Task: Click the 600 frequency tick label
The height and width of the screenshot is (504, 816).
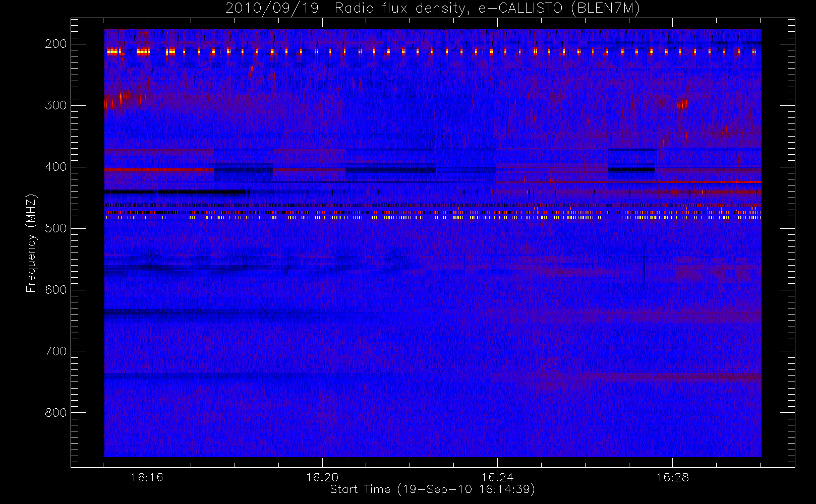Action: point(56,290)
